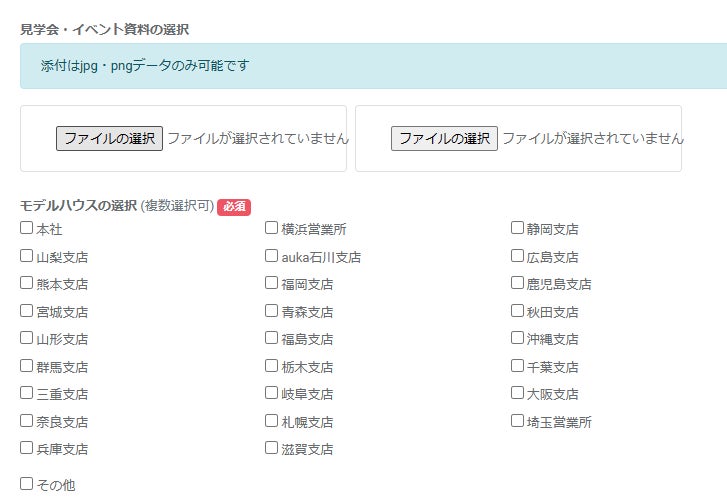This screenshot has height=503, width=727.
Task: Toggle the その他 checkbox
Action: 27,484
